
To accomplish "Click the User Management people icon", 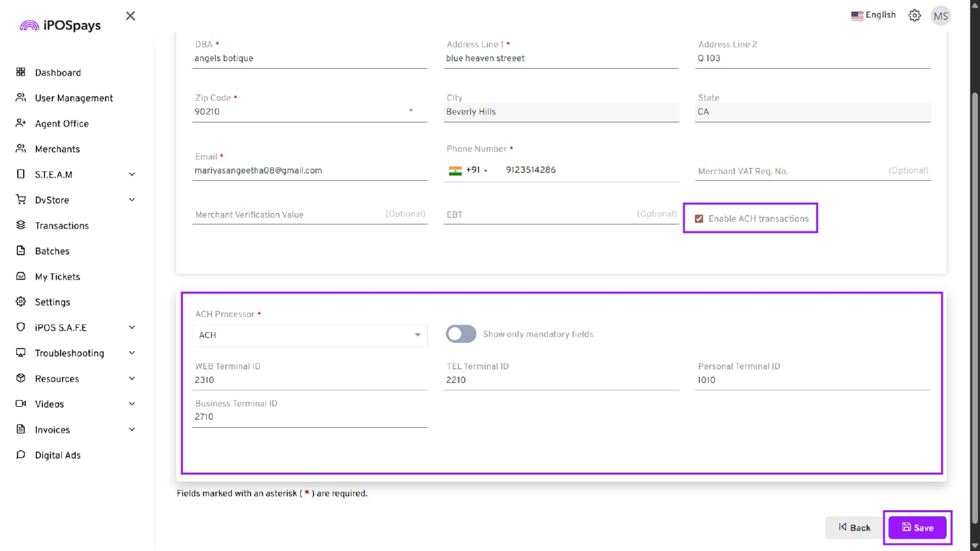I will tap(20, 98).
